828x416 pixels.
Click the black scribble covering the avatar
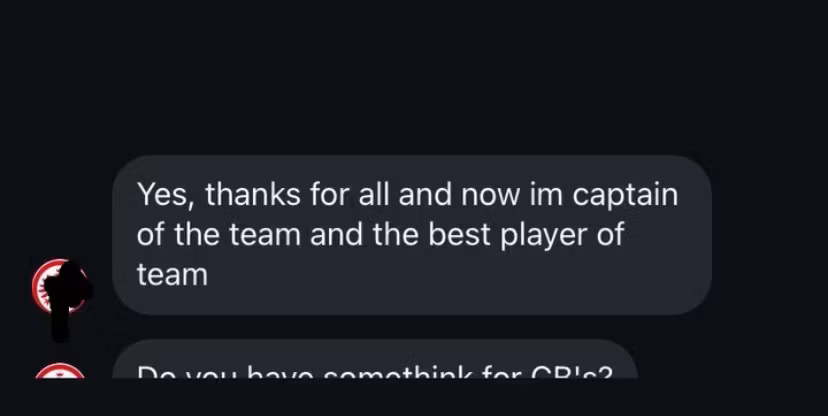click(66, 300)
